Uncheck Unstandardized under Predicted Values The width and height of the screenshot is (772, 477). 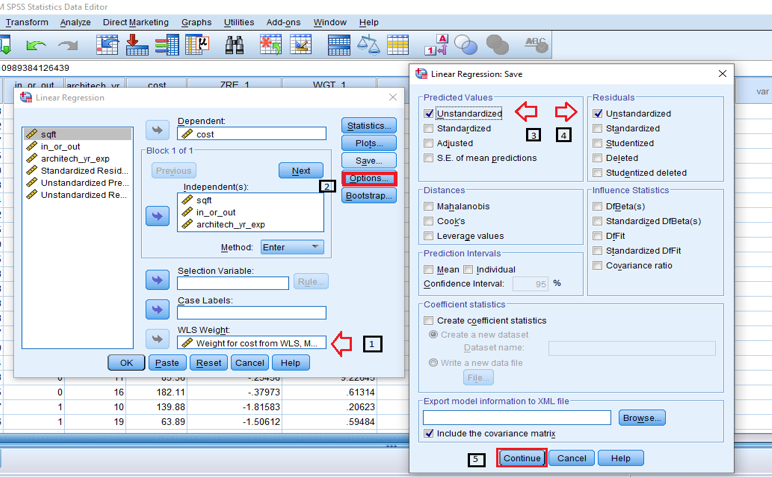click(x=429, y=114)
